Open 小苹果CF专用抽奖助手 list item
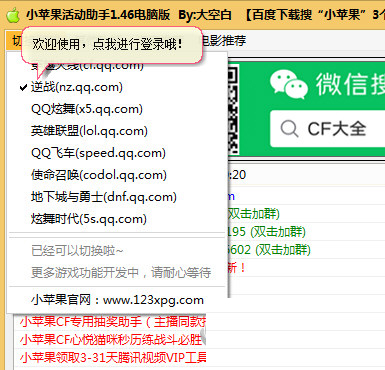 pyautogui.click(x=113, y=322)
